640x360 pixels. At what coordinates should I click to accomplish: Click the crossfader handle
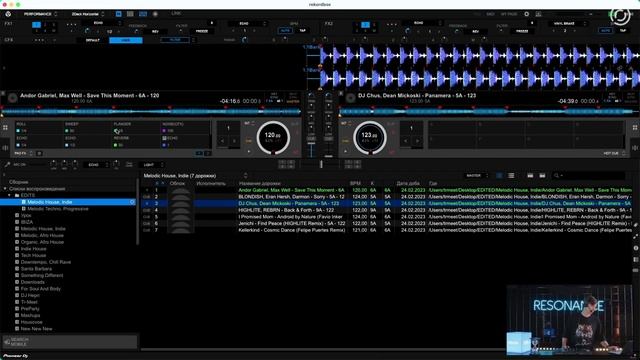pos(321,164)
